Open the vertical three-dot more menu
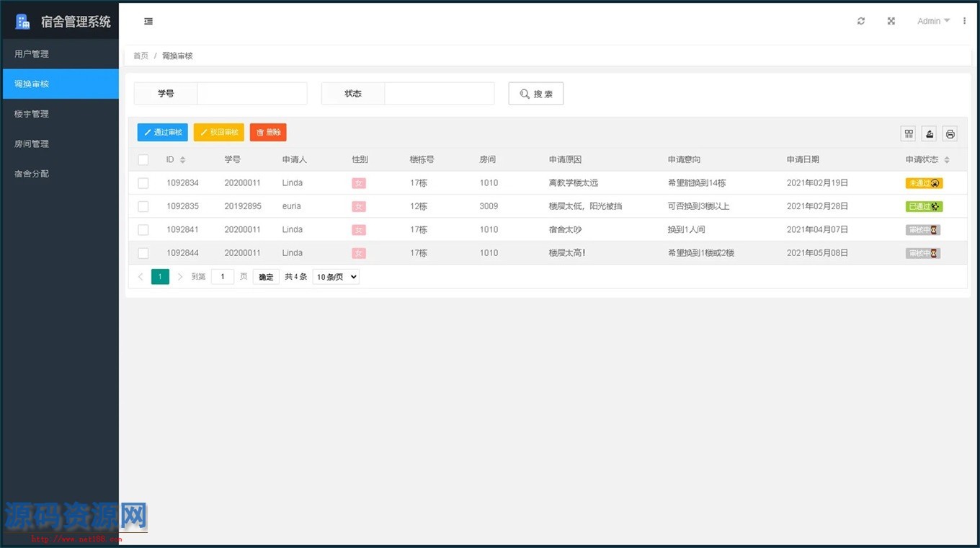 click(x=964, y=22)
